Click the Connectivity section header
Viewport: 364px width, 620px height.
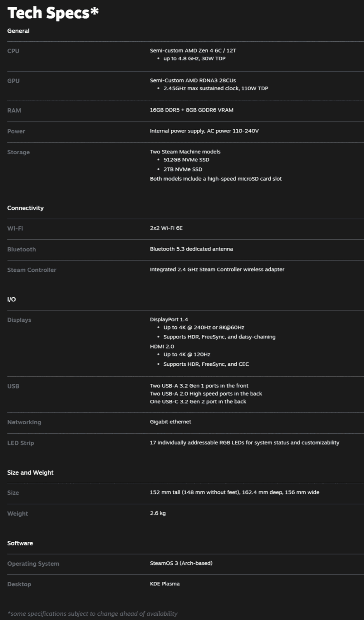point(25,208)
